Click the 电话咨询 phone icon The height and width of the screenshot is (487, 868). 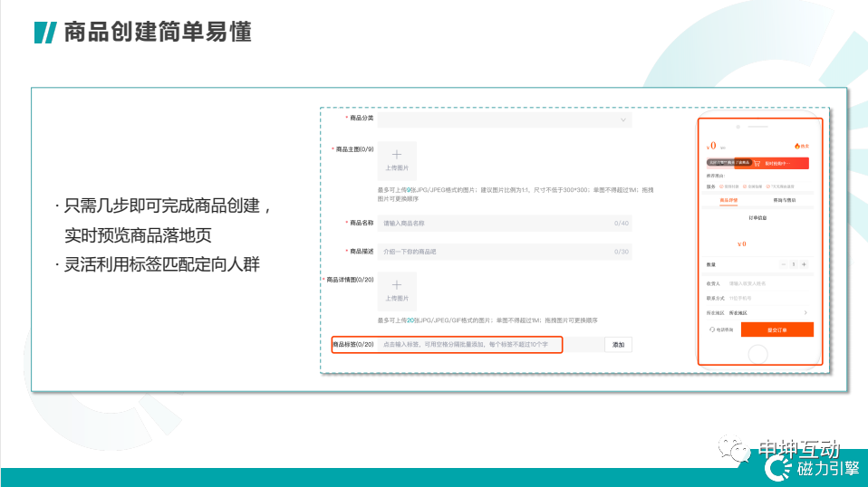(711, 330)
